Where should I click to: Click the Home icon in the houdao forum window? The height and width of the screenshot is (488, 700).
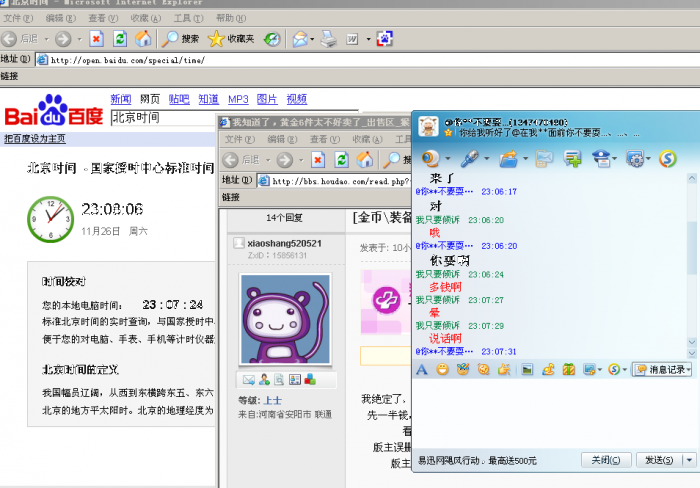coord(365,159)
